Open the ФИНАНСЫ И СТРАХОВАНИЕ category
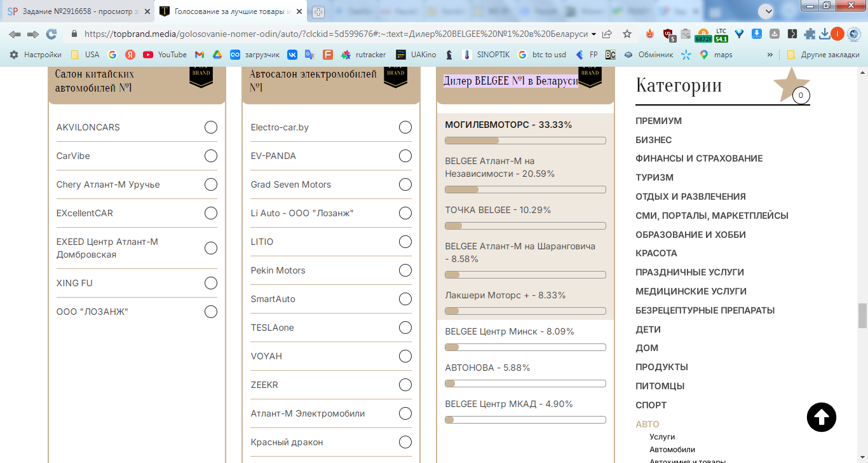 699,158
